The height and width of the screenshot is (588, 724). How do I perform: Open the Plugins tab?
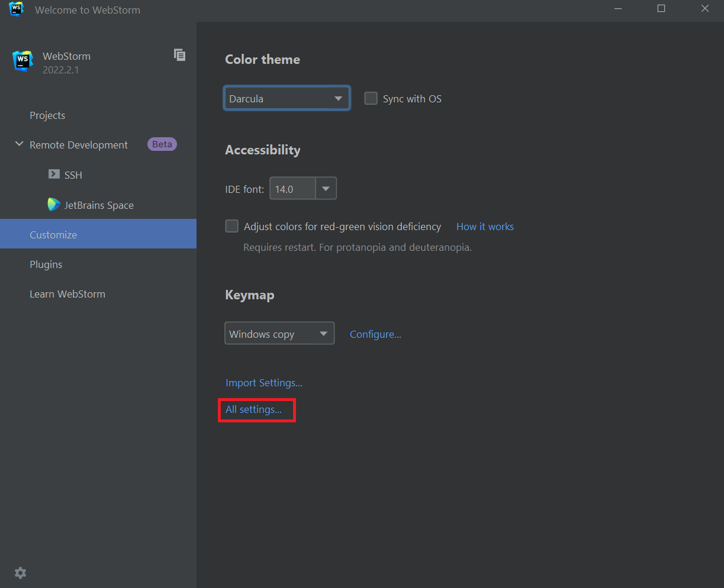click(x=46, y=264)
